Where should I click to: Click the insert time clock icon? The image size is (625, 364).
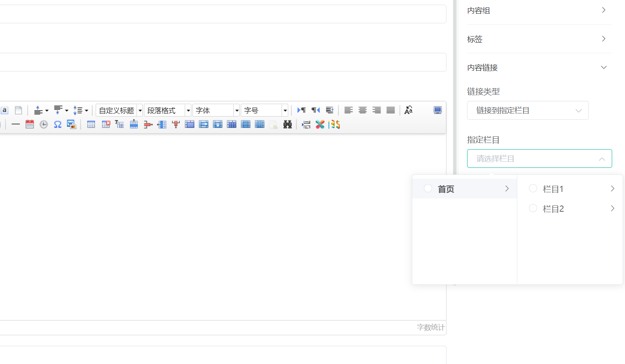click(x=44, y=124)
